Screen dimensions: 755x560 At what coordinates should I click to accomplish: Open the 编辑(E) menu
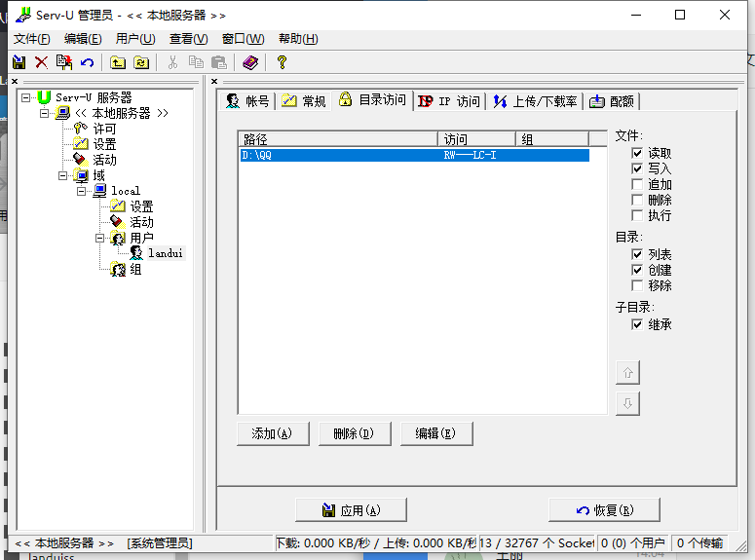83,39
